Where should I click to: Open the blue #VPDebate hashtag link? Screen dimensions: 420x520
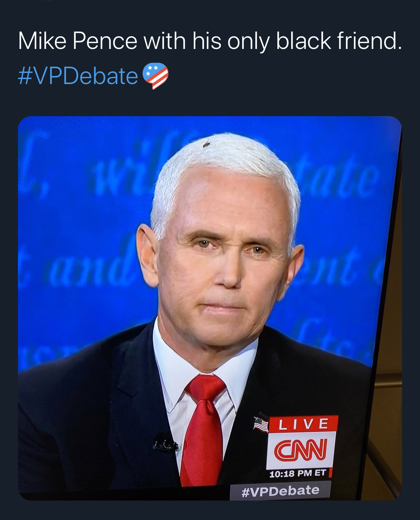click(x=78, y=76)
